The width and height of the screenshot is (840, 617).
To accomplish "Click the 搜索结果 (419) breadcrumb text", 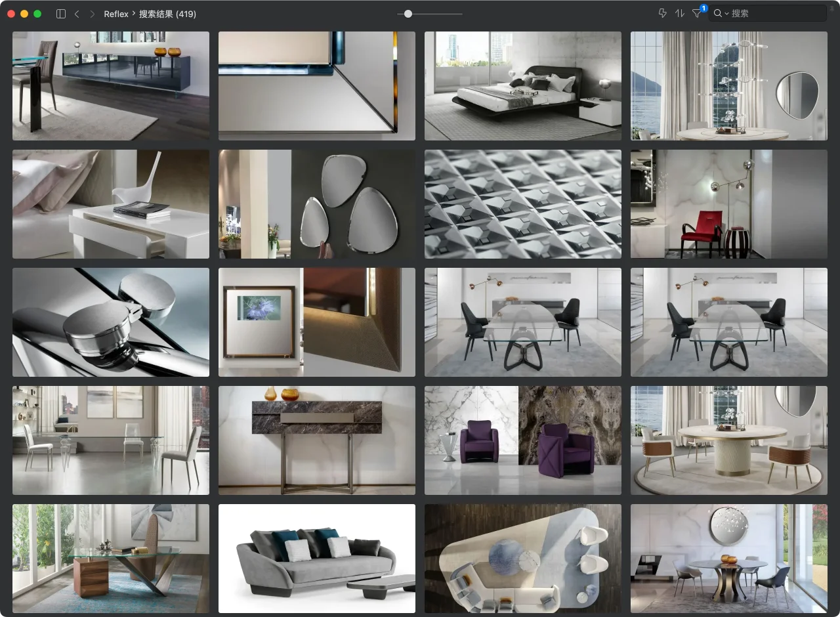I will pyautogui.click(x=167, y=14).
